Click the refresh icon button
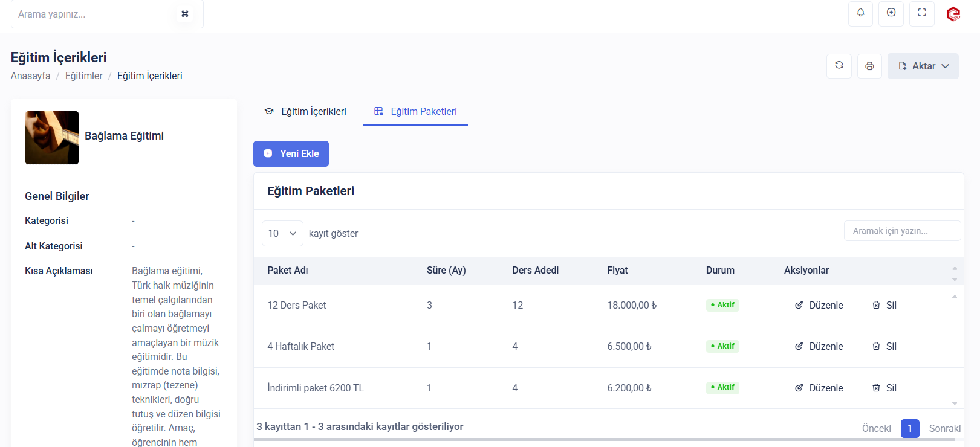The height and width of the screenshot is (447, 980). 839,66
